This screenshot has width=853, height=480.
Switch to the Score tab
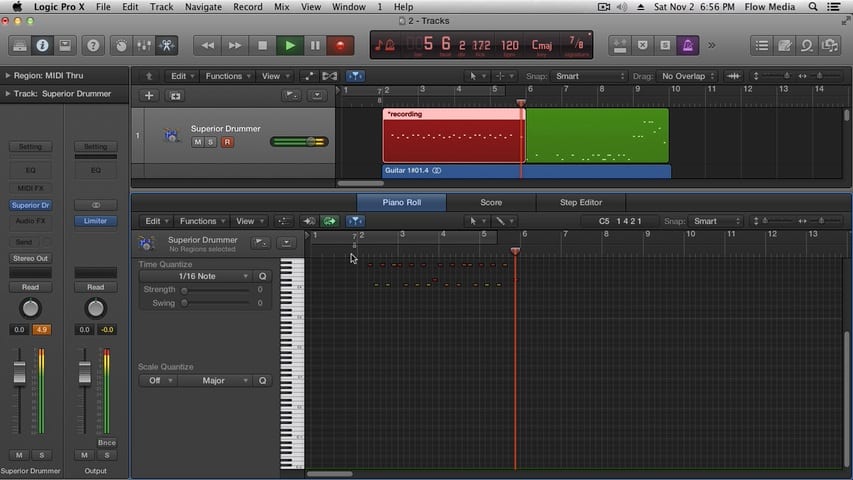[491, 202]
